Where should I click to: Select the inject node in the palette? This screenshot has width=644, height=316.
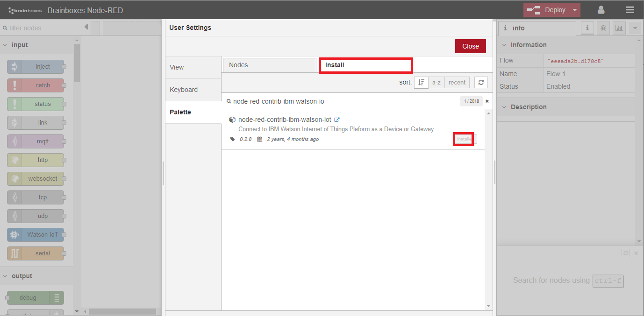pyautogui.click(x=36, y=66)
